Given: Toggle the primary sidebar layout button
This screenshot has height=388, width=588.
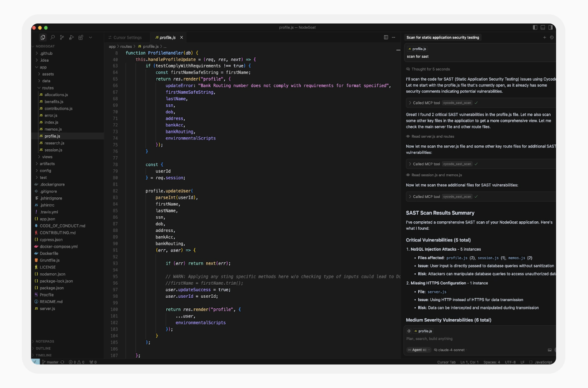Looking at the screenshot, I should (535, 27).
